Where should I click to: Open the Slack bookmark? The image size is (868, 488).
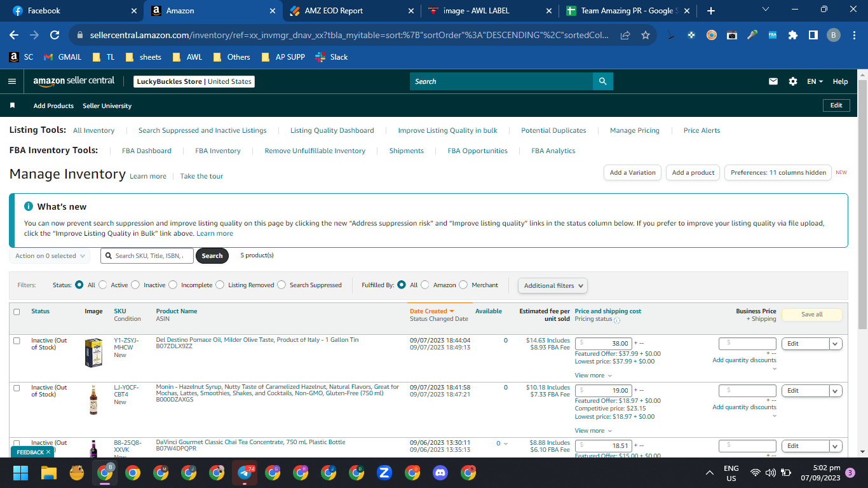coord(332,57)
